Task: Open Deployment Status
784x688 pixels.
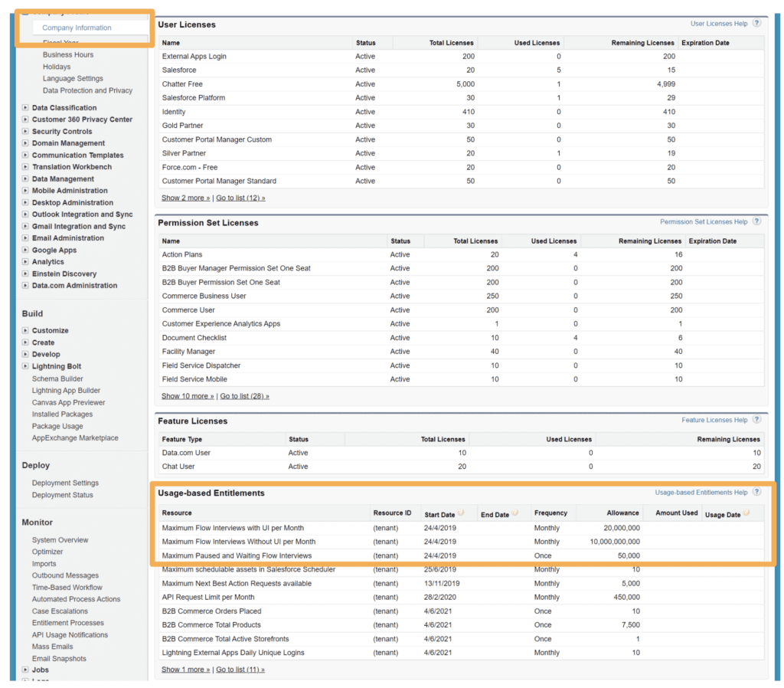Action: pyautogui.click(x=63, y=495)
